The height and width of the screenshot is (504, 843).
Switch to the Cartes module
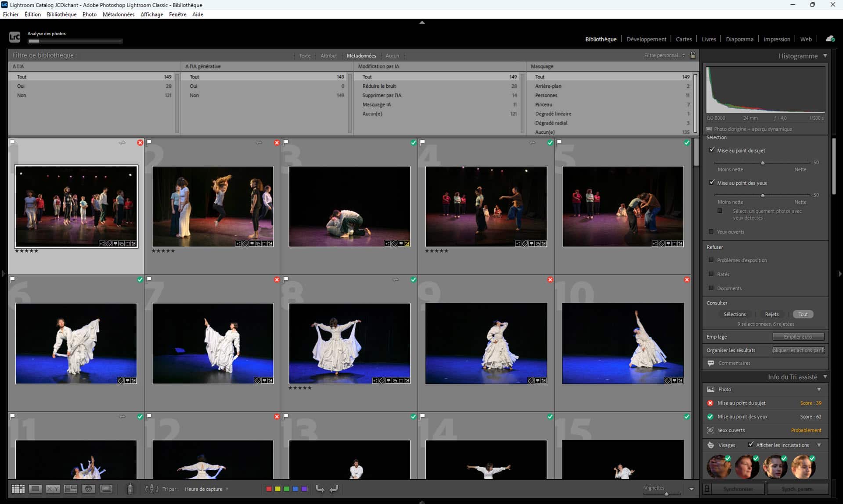pos(684,39)
